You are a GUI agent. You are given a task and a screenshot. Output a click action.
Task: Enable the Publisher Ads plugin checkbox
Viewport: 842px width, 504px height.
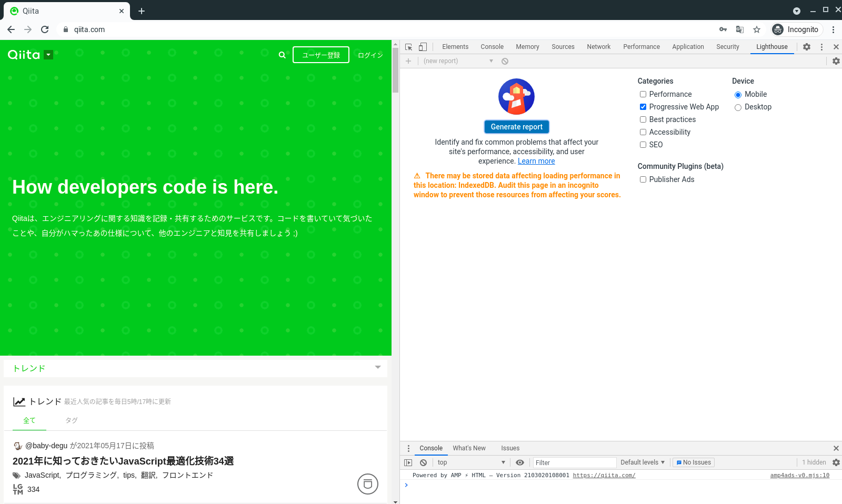643,179
